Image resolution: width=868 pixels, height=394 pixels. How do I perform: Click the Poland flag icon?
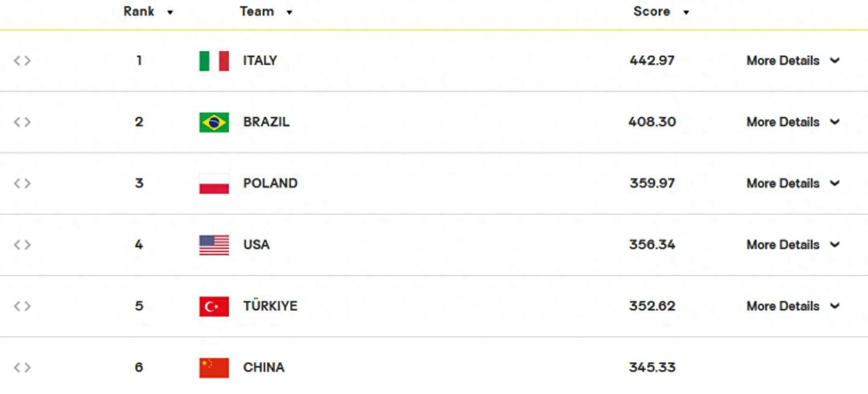tap(214, 184)
